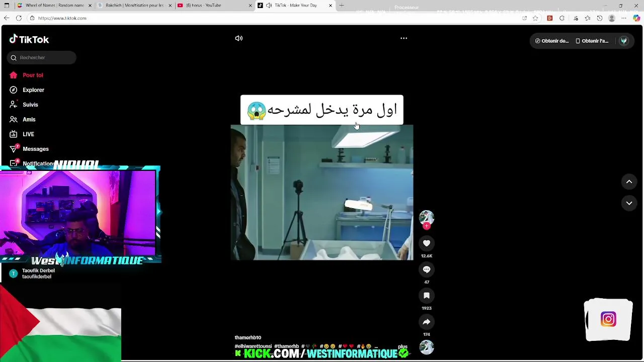Open thamerhb10 username link
The width and height of the screenshot is (644, 362).
248,338
